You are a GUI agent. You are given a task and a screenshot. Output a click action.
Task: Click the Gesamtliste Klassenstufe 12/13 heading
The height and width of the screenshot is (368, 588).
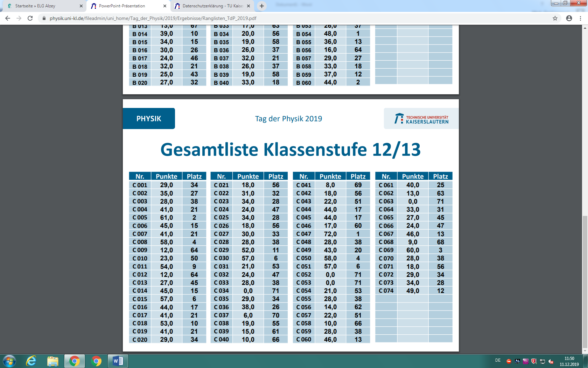[290, 149]
